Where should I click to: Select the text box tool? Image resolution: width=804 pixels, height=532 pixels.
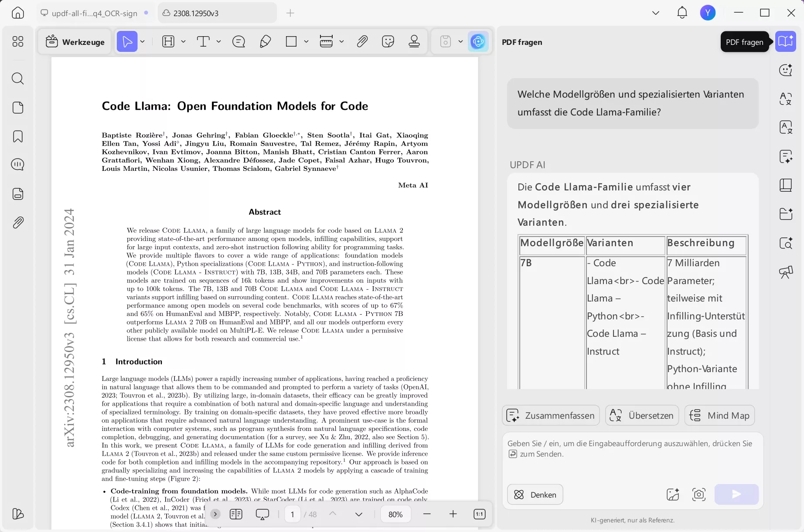[203, 41]
